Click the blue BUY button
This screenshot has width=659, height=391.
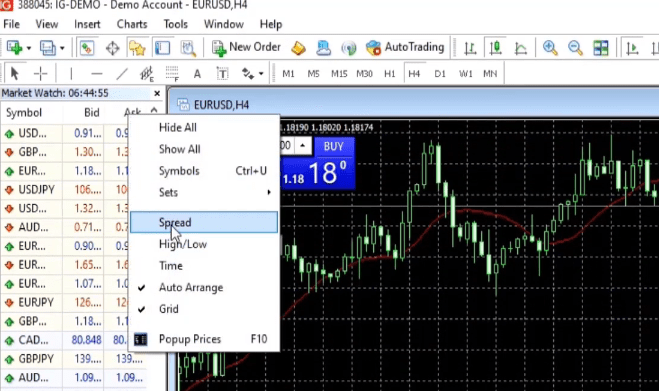tap(334, 147)
